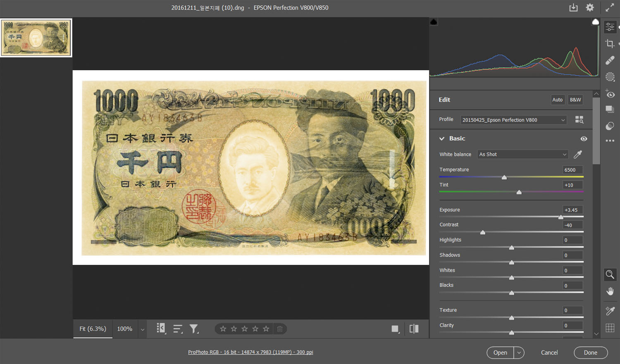Open the filter funnel icon

(x=194, y=329)
